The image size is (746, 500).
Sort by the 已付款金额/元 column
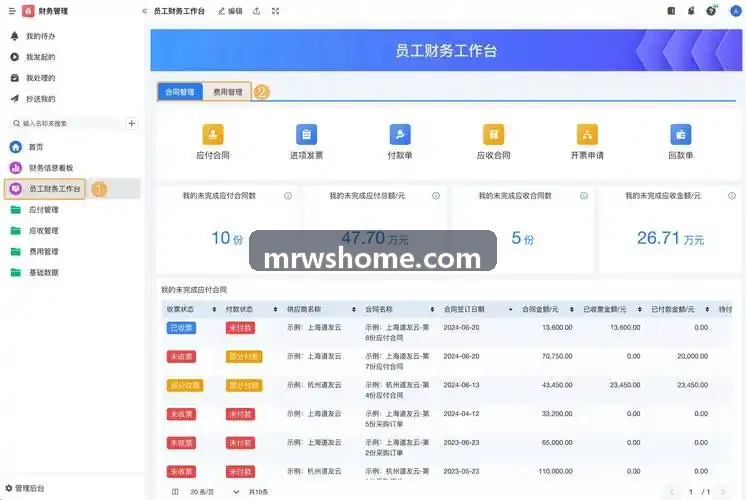point(707,309)
